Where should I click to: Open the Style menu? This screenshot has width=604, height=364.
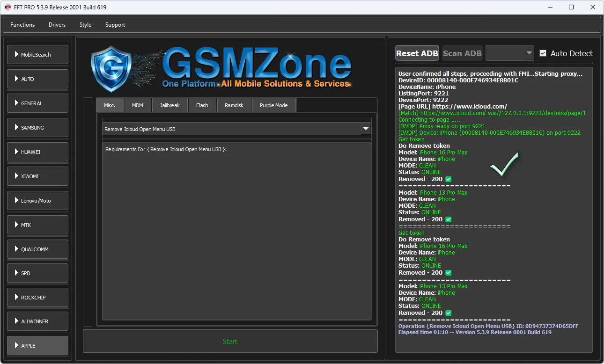(85, 25)
